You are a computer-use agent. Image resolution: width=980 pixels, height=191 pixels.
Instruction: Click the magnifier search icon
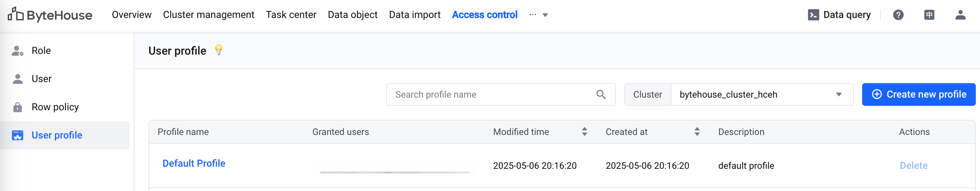(x=601, y=94)
